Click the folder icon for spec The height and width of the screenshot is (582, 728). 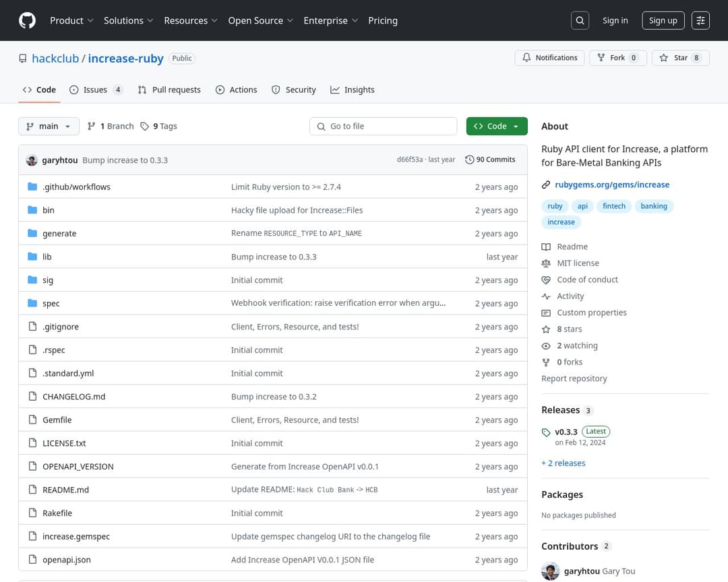(32, 303)
